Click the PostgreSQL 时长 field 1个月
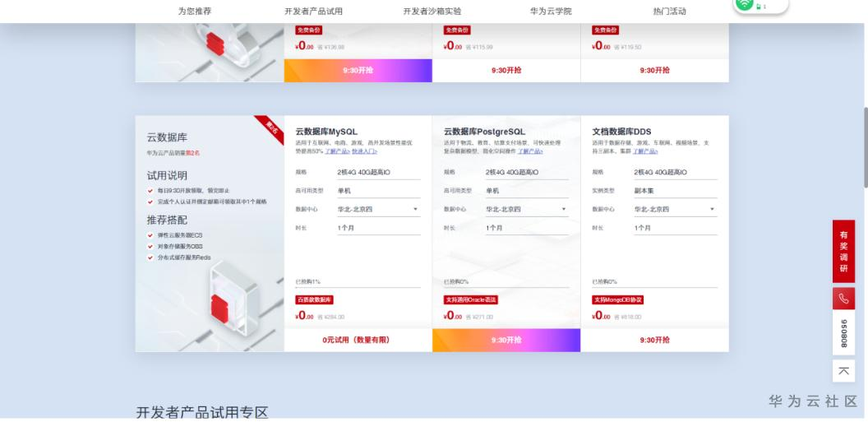The image size is (868, 422). (x=527, y=228)
